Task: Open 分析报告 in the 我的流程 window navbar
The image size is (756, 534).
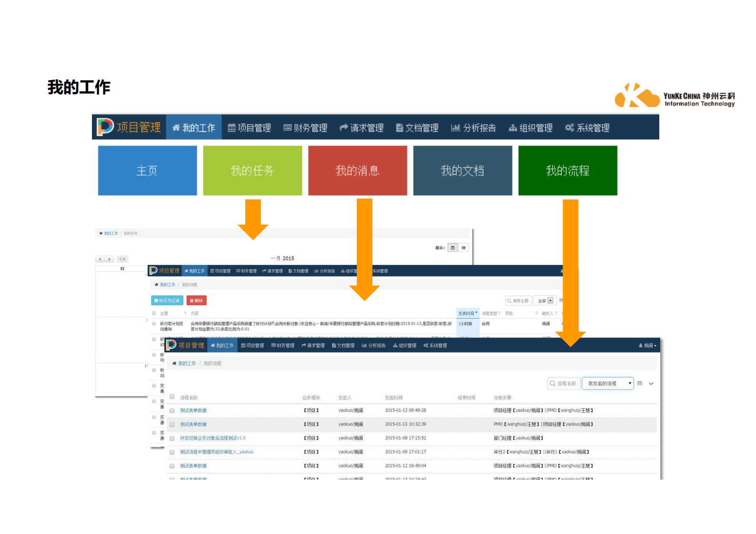Action: [374, 346]
